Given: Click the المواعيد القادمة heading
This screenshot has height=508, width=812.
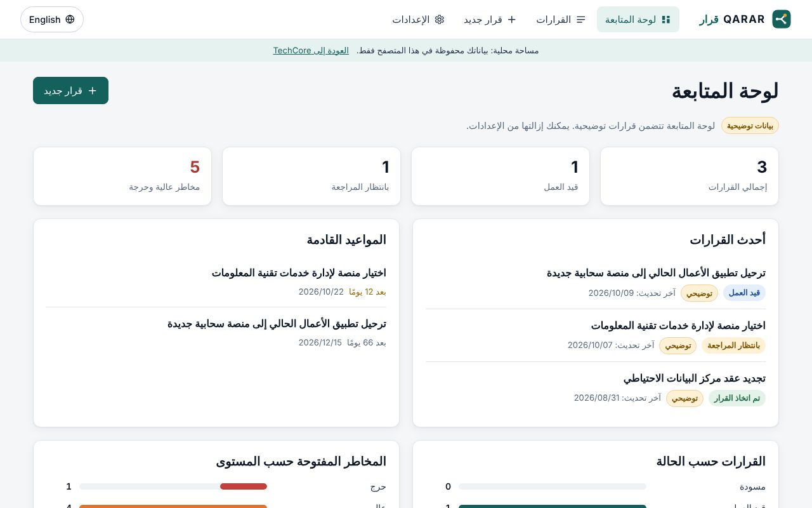Looking at the screenshot, I should pos(346,239).
